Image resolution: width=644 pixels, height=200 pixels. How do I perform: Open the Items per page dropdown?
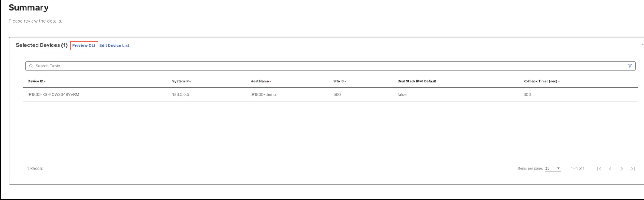(x=553, y=168)
